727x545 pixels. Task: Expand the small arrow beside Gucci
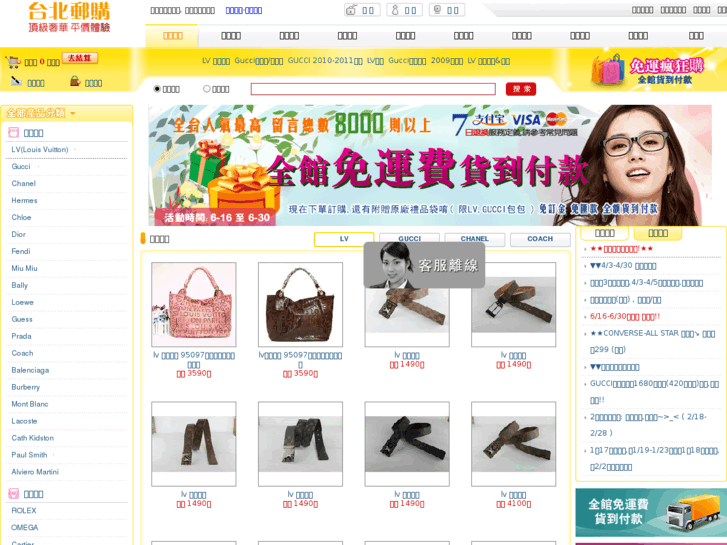coord(38,167)
